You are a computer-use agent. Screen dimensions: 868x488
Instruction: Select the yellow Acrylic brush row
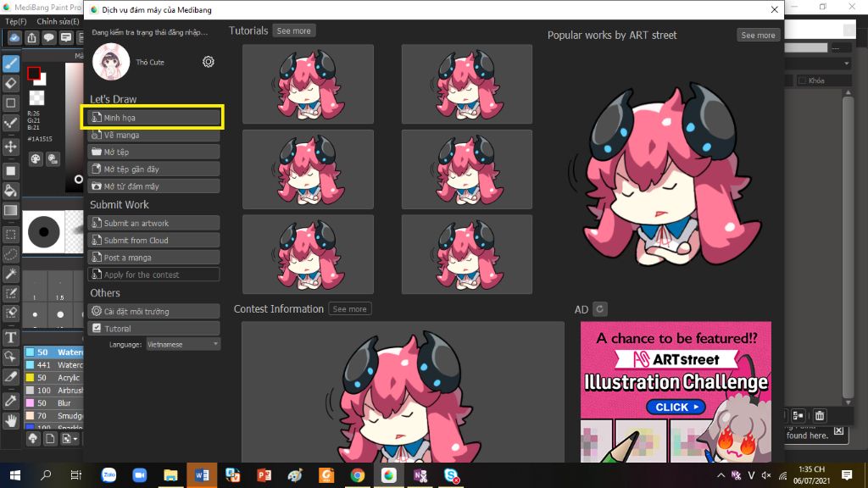pyautogui.click(x=53, y=377)
